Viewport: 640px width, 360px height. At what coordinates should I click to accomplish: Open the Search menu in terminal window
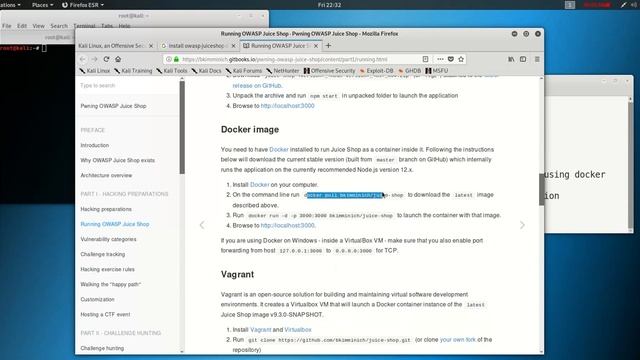click(x=59, y=26)
